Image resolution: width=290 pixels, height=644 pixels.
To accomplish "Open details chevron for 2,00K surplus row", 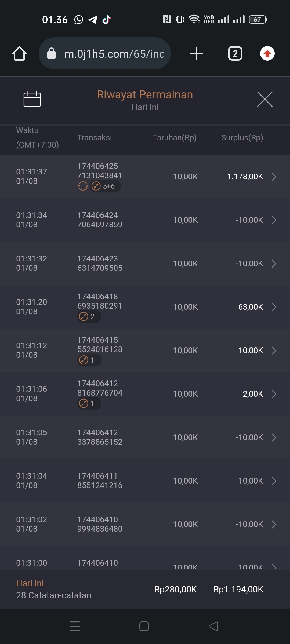I will [274, 394].
